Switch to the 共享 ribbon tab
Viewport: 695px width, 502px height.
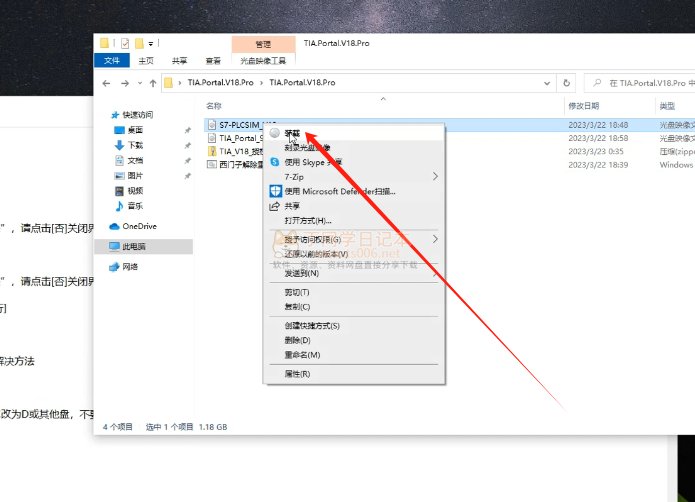point(180,61)
